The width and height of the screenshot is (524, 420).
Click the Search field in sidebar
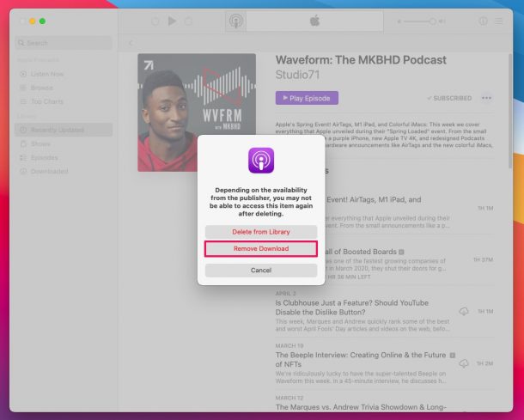coord(64,43)
